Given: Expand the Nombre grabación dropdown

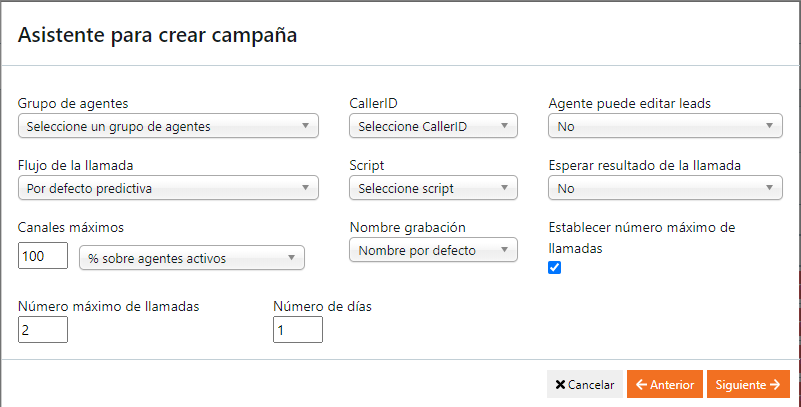Looking at the screenshot, I should pos(433,250).
